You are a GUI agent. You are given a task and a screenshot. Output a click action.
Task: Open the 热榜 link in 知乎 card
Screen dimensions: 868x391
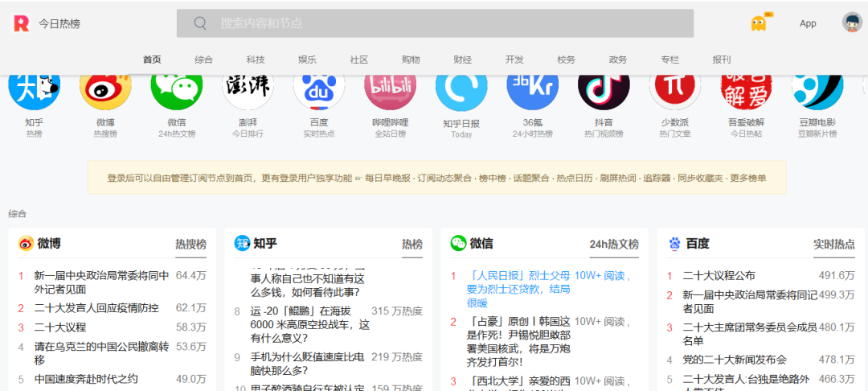point(412,245)
